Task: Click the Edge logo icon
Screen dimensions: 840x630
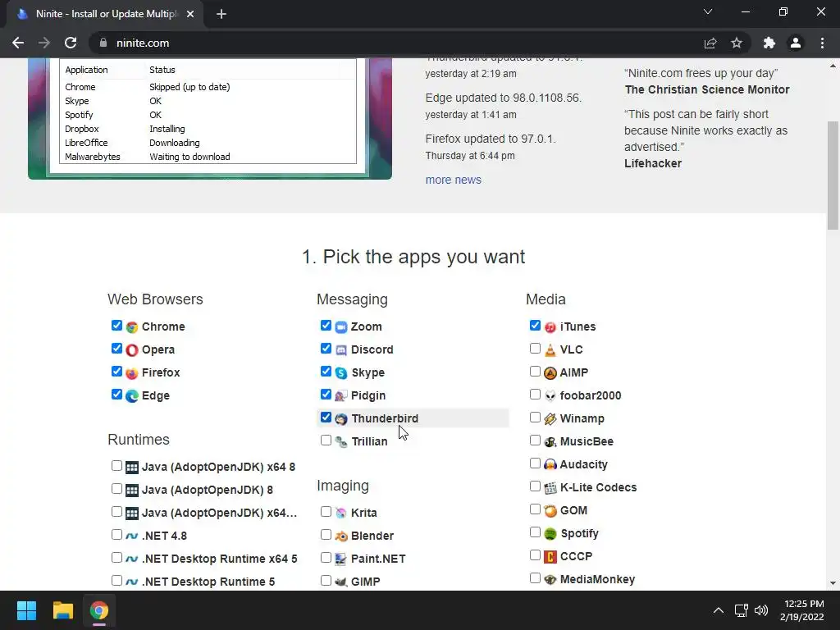Action: pos(132,396)
